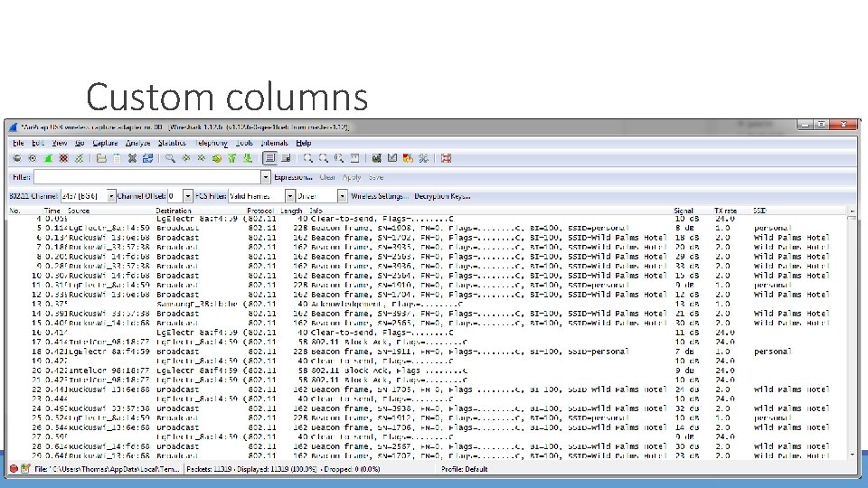Viewport: 868px width, 488px height.
Task: Start a new live capture (green fin icon)
Action: click(x=48, y=158)
